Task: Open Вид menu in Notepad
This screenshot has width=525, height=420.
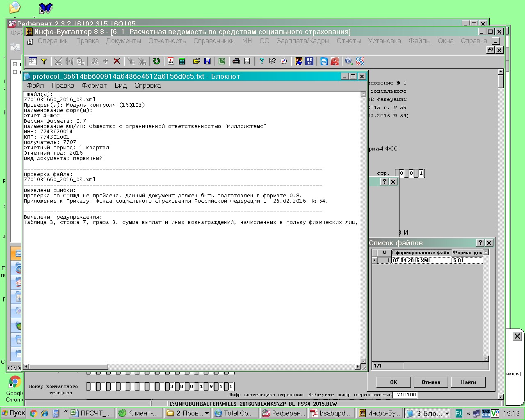Action: coord(121,85)
